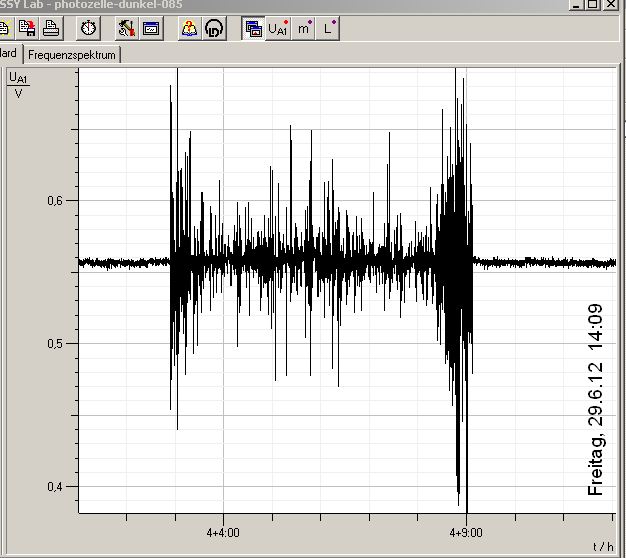Maximize the CASSY Lab window
The height and width of the screenshot is (558, 626).
tap(593, 4)
